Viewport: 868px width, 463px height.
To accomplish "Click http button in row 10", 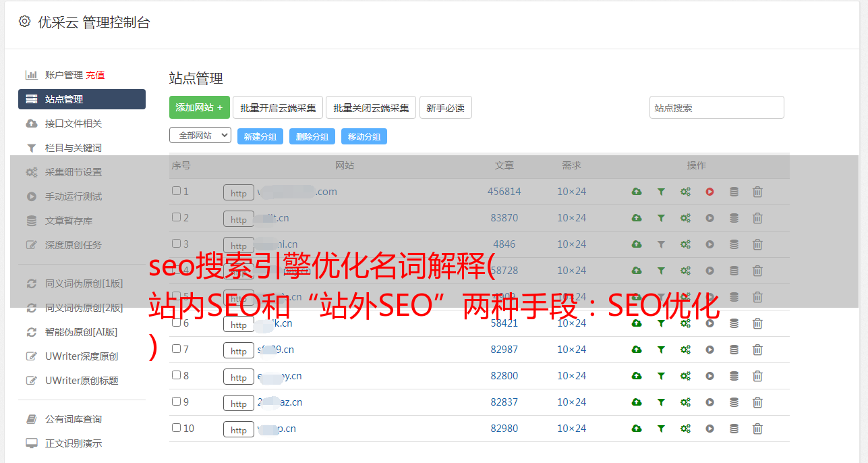I will [239, 429].
